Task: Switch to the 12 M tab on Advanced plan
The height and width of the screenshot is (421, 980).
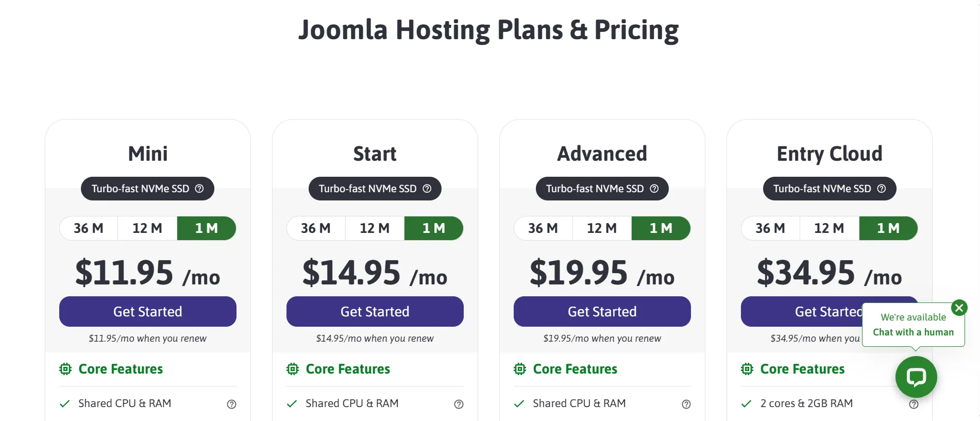Action: pyautogui.click(x=601, y=228)
